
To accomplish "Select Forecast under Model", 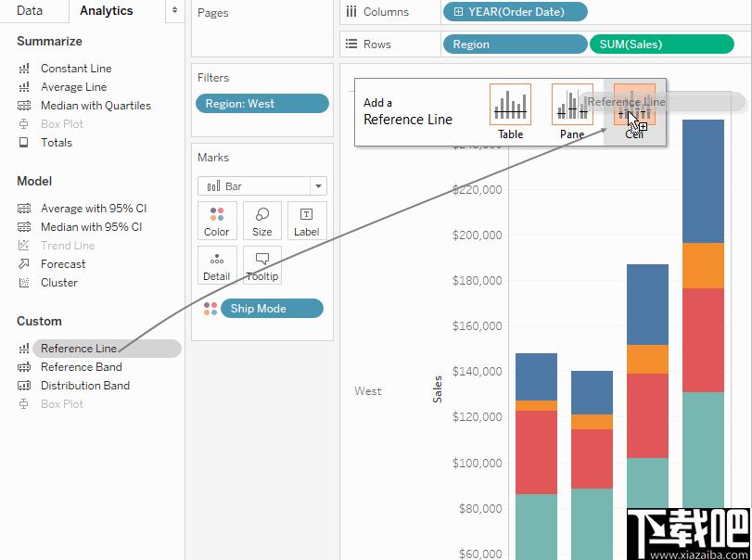I will coord(63,264).
